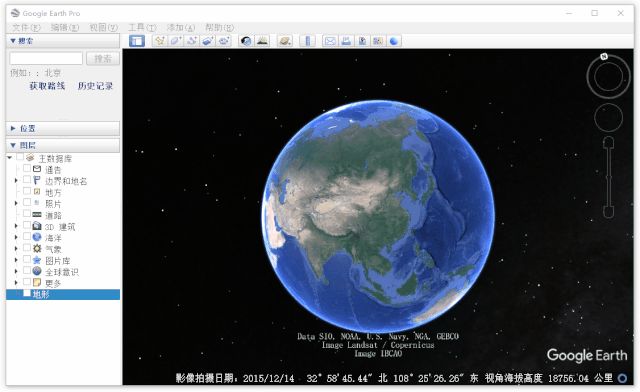Click the Add Path toolbar icon
This screenshot has width=640, height=392.
(x=192, y=41)
